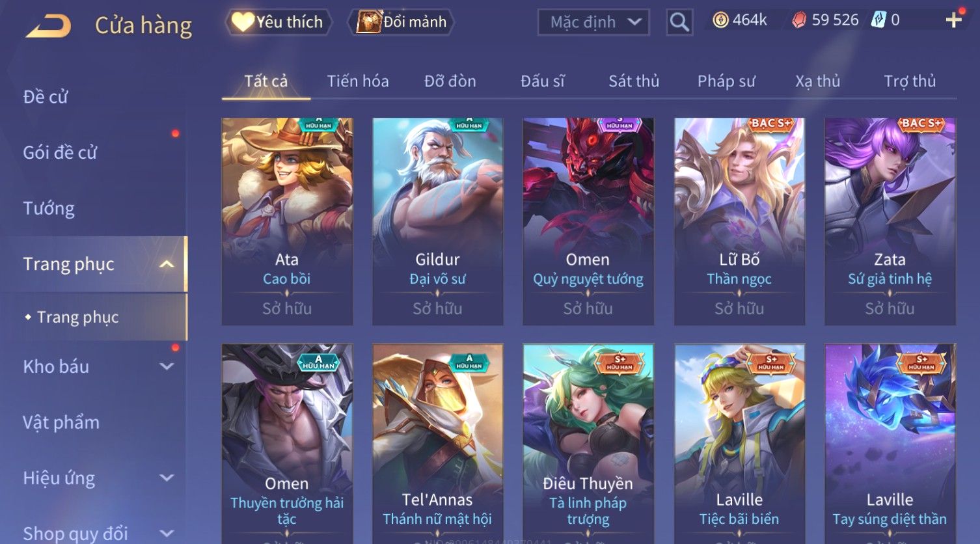Expand the Hiệu ứng sidebar section
Viewport: 980px width, 544px height.
pyautogui.click(x=167, y=478)
